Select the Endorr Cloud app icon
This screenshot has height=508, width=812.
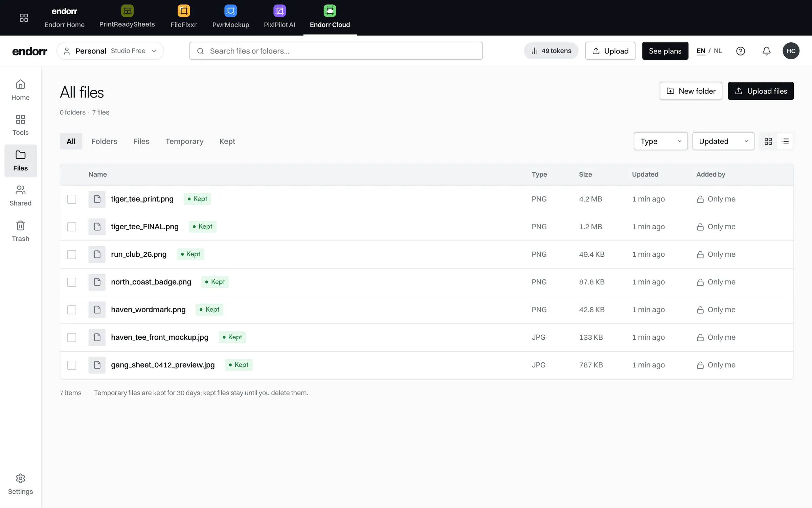[330, 11]
